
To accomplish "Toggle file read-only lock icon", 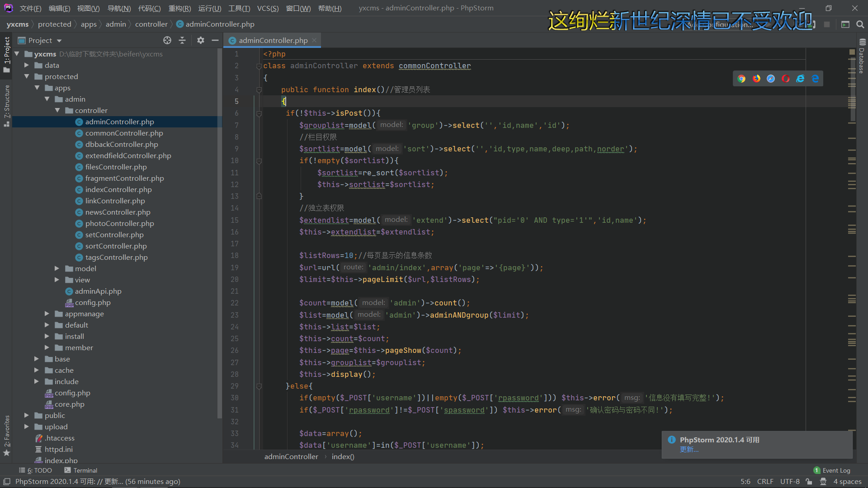I will coord(809,482).
